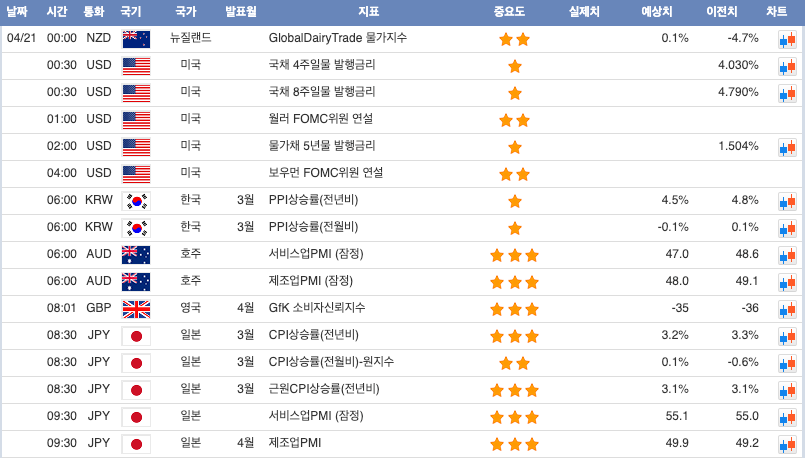The image size is (805, 458).
Task: Click chart icon for 제조업PMI Japan row
Action: pyautogui.click(x=786, y=443)
